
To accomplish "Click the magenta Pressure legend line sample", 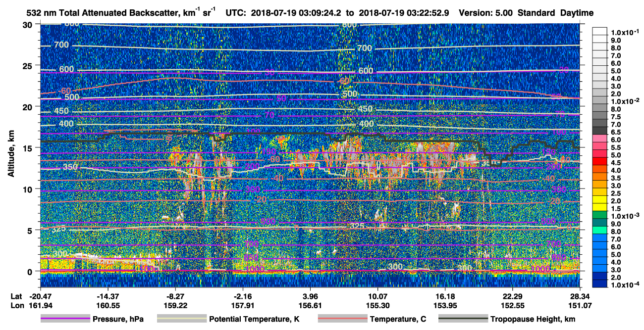I will point(65,319).
